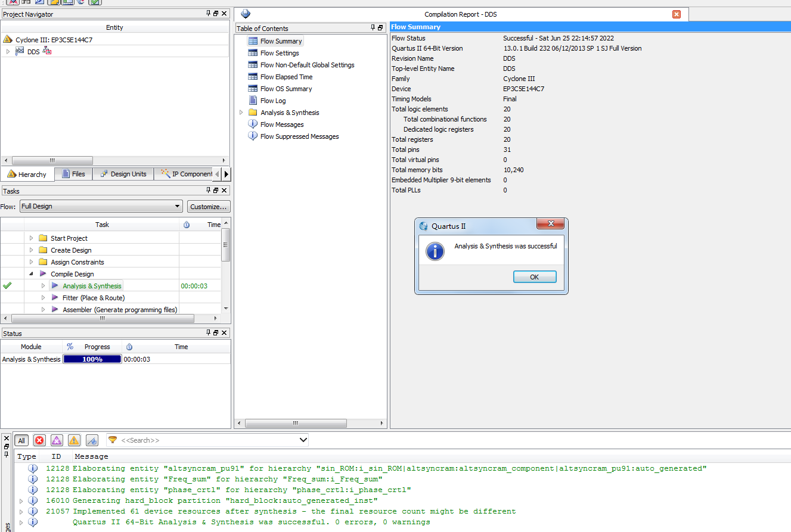Viewport: 791px width, 532px height.
Task: Expand Analysis & Synthesis folder in Table of Contents
Action: [x=241, y=113]
